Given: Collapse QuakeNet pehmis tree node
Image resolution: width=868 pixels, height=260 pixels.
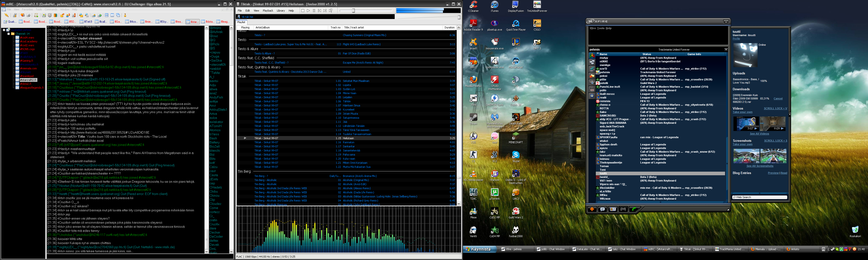Looking at the screenshot, I should 4,30.
